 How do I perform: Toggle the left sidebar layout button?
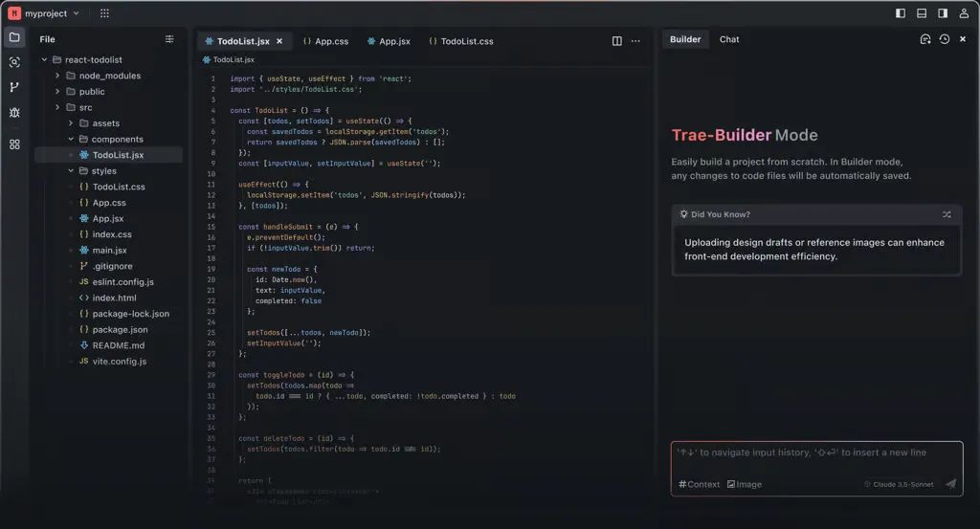click(x=901, y=13)
